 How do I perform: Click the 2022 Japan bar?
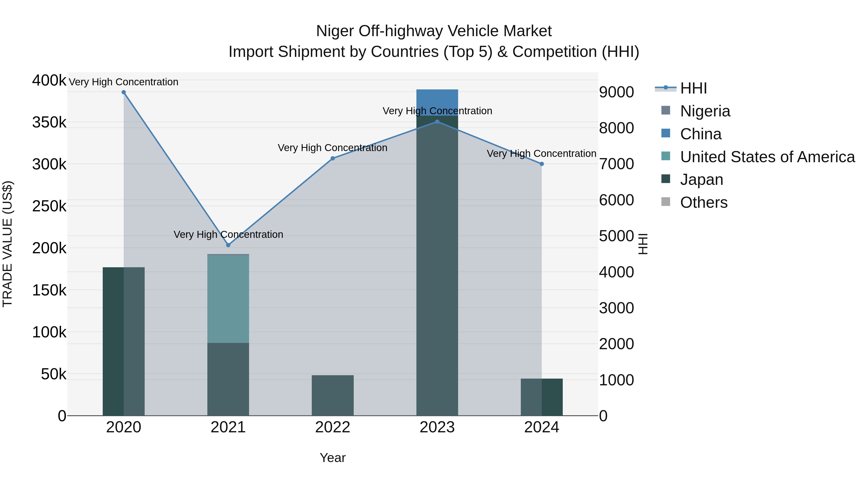coord(332,395)
